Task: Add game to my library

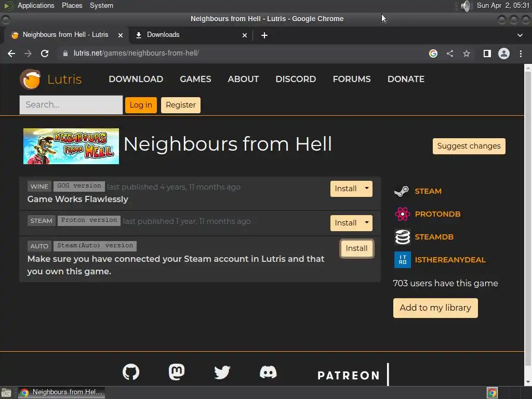Action: click(x=435, y=308)
